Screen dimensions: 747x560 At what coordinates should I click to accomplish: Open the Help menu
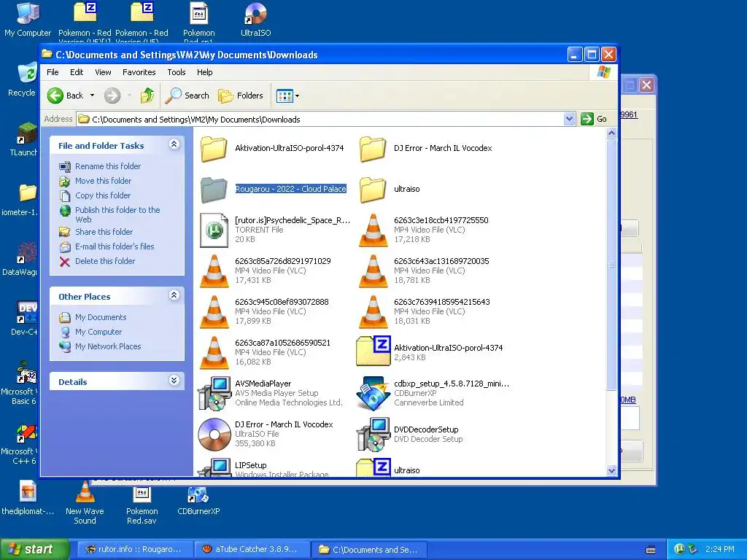tap(204, 72)
